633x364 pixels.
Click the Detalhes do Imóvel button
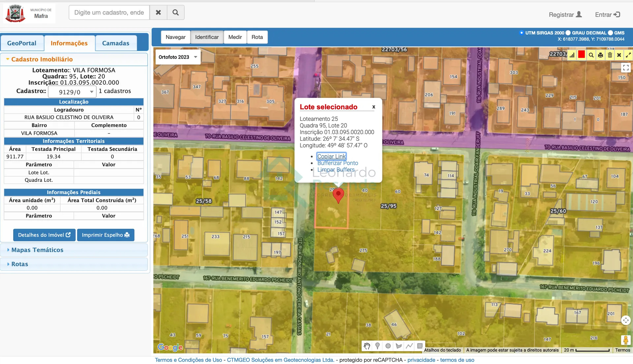(x=44, y=235)
